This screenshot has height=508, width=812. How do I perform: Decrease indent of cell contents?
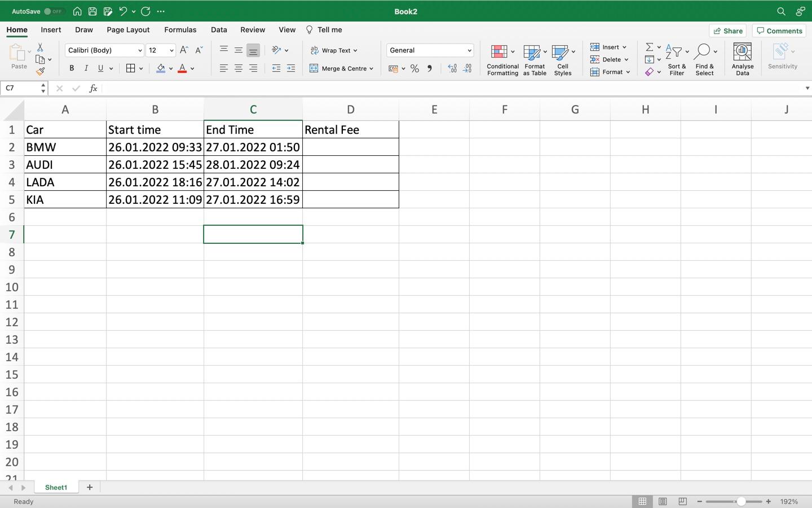[x=276, y=68]
